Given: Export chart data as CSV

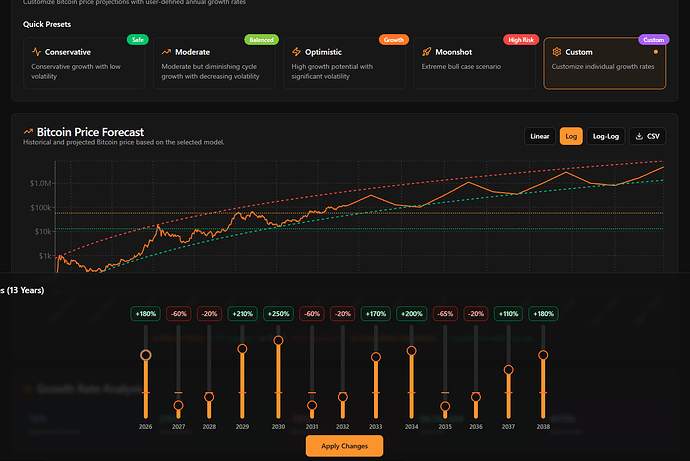Looking at the screenshot, I should click(647, 136).
